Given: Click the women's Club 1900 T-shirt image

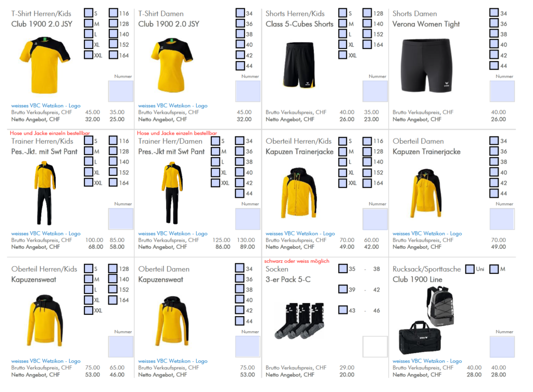Looking at the screenshot, I should point(172,65).
